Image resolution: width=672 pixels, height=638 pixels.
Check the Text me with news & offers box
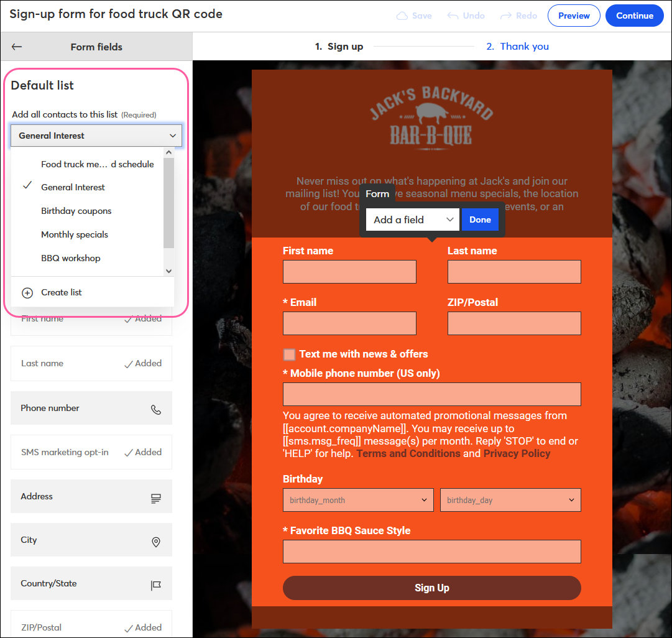pos(289,354)
